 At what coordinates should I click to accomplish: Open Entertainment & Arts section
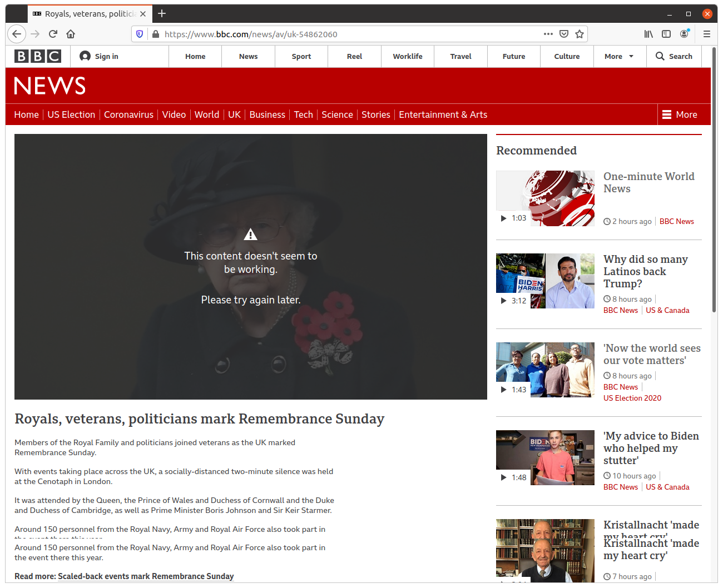click(x=443, y=114)
